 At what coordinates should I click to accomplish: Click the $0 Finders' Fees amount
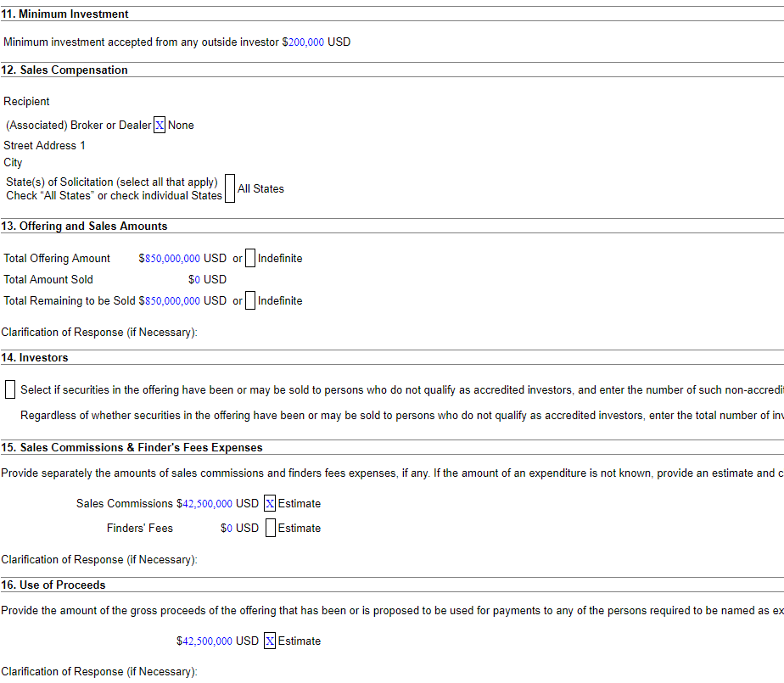pyautogui.click(x=225, y=528)
